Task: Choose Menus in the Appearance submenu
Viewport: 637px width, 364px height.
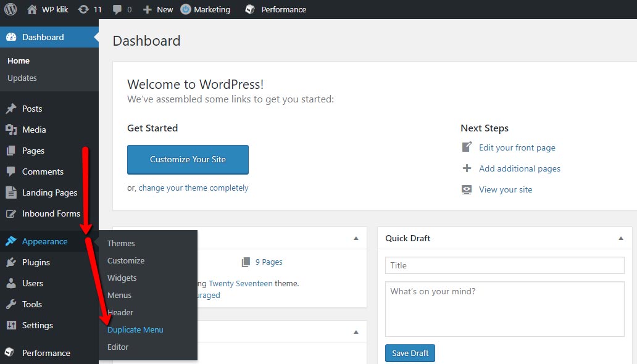Action: pyautogui.click(x=120, y=296)
